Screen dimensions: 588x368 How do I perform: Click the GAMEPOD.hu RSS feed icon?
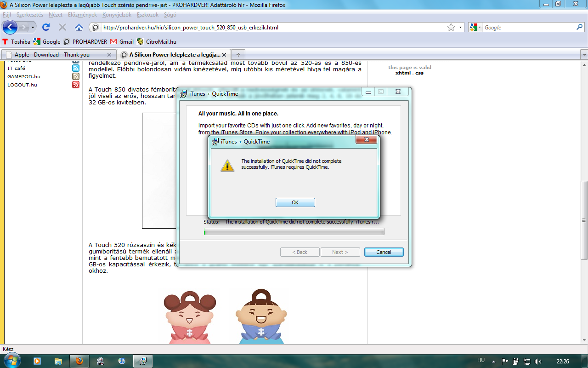coord(76,76)
